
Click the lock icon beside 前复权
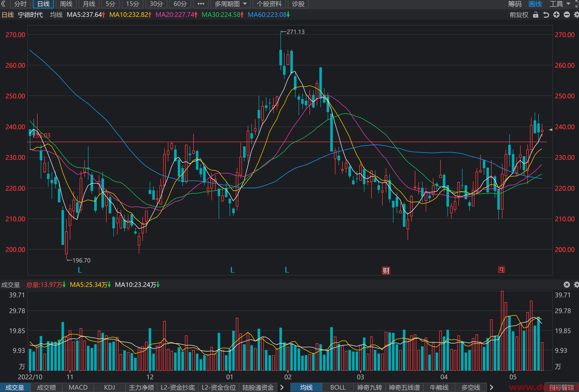coord(535,15)
